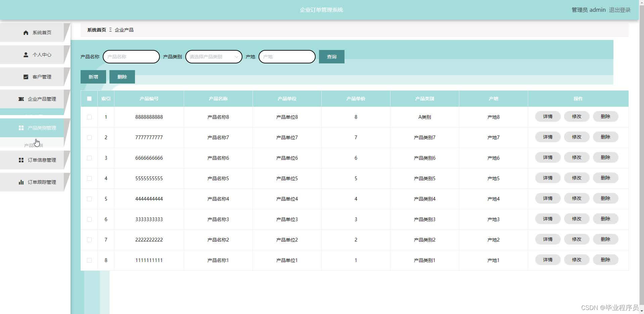The height and width of the screenshot is (314, 644).
Task: Click 退出登录 to log out
Action: pos(620,10)
